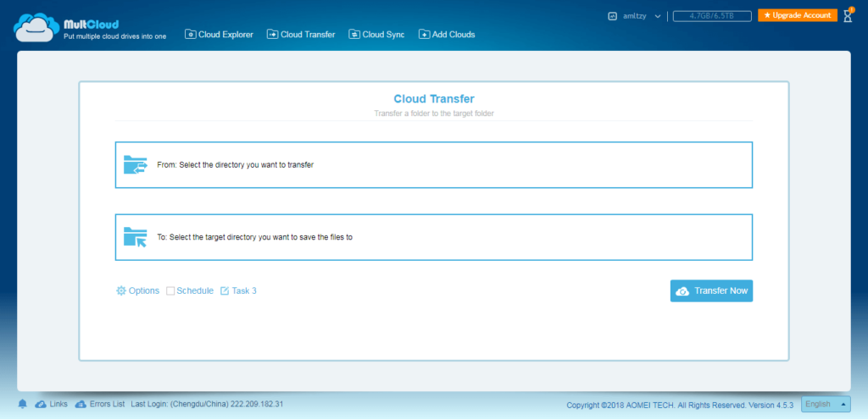Image resolution: width=868 pixels, height=420 pixels.
Task: Click the 4.7GB/6.5TB traffic usage bar
Action: pos(712,16)
